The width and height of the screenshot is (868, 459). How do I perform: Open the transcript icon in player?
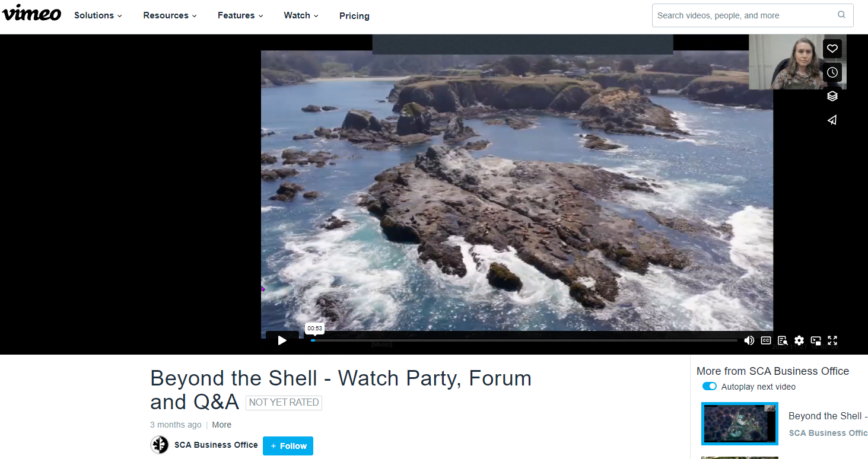pyautogui.click(x=783, y=340)
